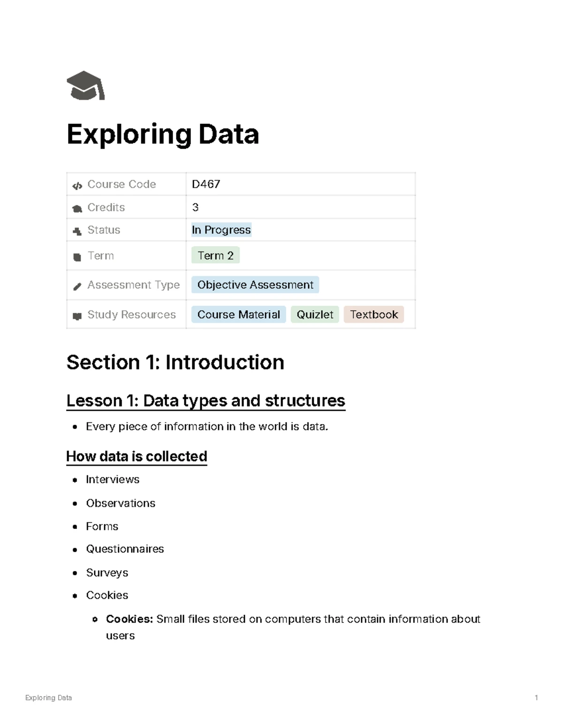Click the Course Code property icon
Image resolution: width=563 pixels, height=728 pixels.
click(x=77, y=186)
